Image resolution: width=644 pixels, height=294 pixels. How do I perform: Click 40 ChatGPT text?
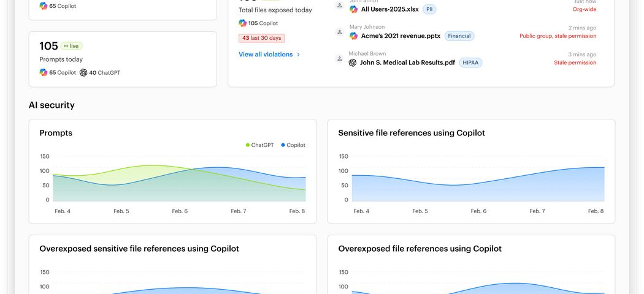pos(105,72)
